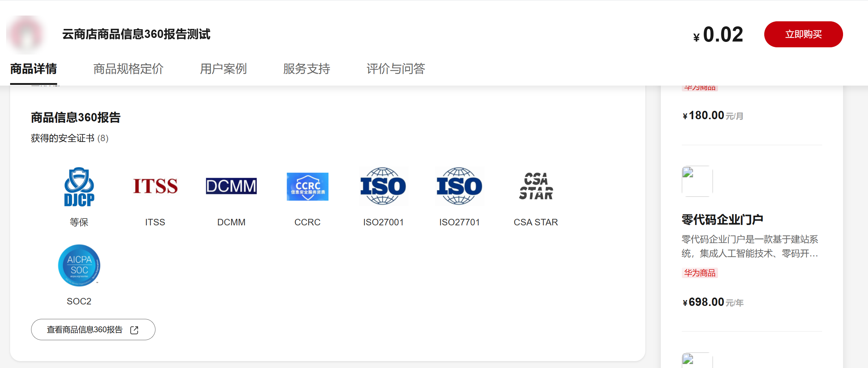Click the 立即购买 button
The width and height of the screenshot is (868, 368).
pyautogui.click(x=803, y=34)
